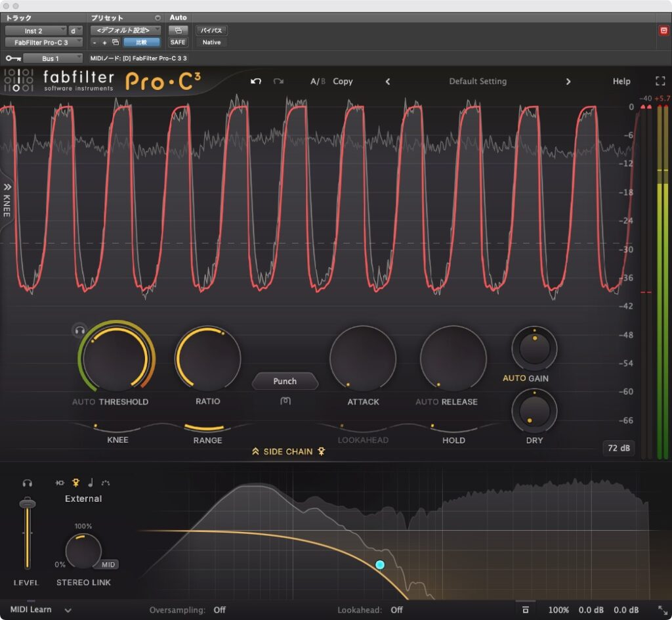Open the MIDI Learn dropdown arrow

click(x=68, y=610)
